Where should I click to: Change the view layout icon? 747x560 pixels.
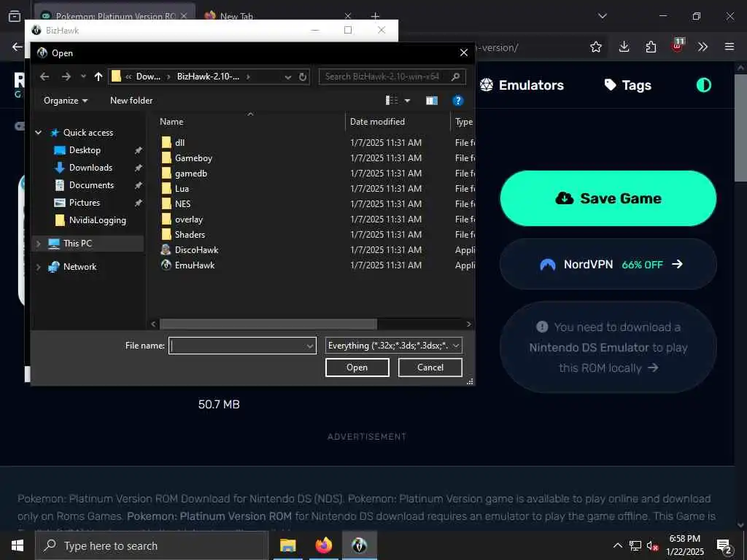pos(392,101)
